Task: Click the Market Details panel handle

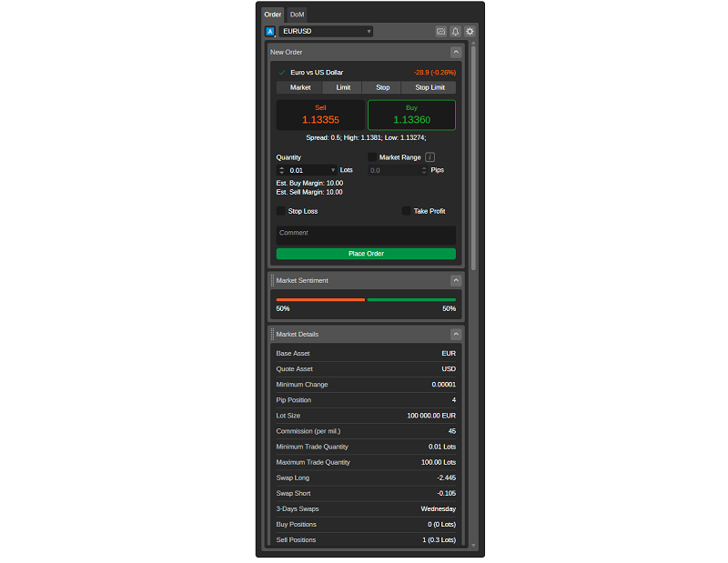Action: point(272,334)
